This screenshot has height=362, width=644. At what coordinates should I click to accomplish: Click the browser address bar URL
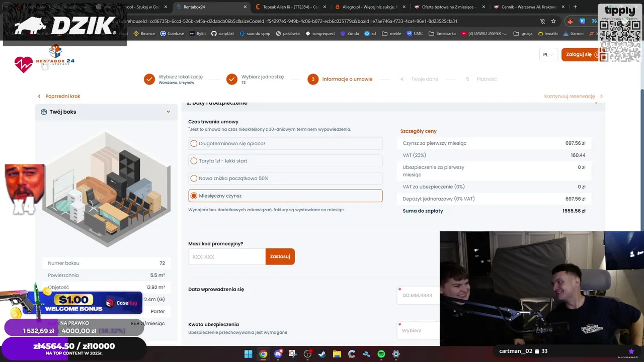[292, 21]
